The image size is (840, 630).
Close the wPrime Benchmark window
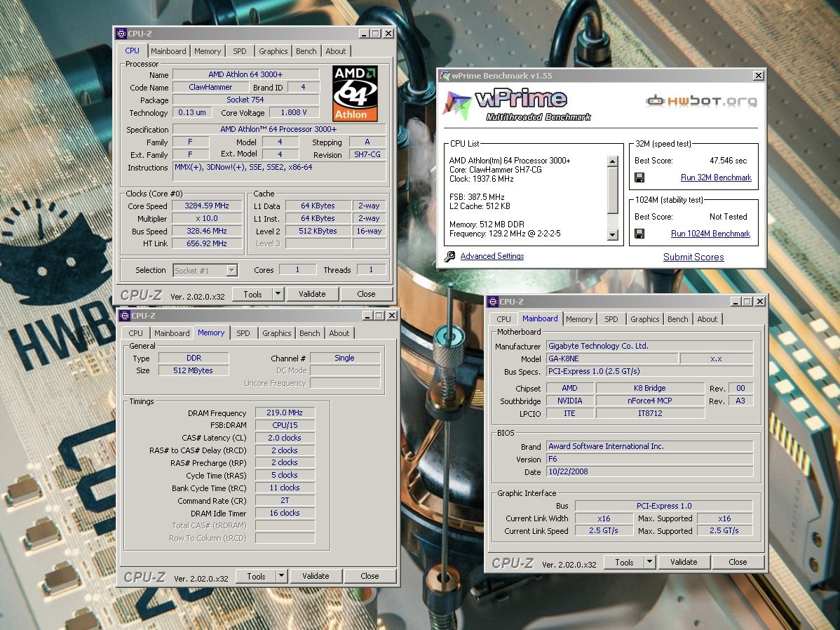click(x=758, y=76)
